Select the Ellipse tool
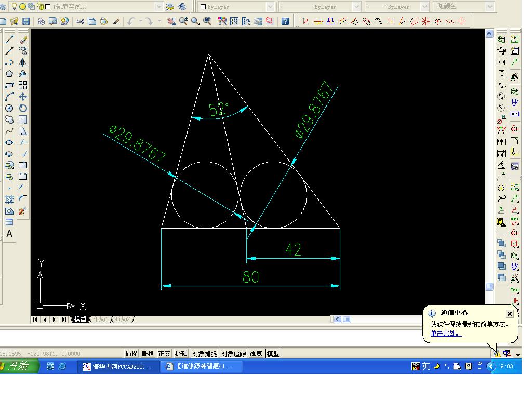The image size is (532, 399). [x=9, y=142]
